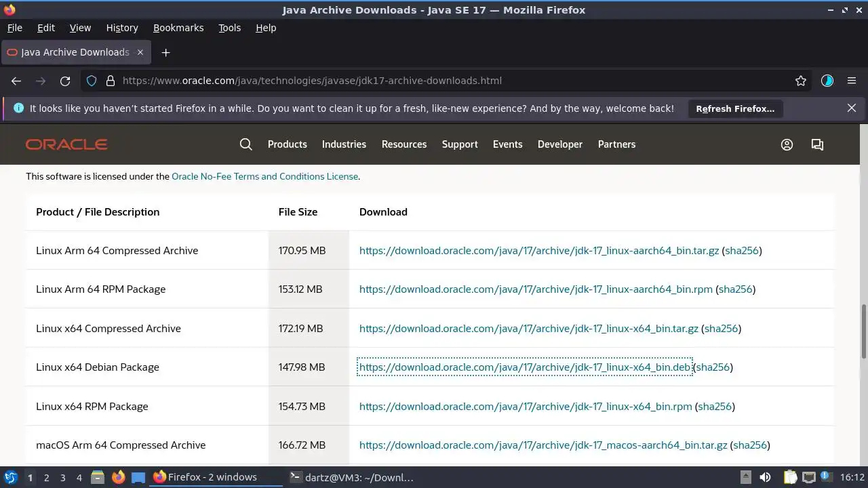Download jdk-17_linux-x64_bin.rpm link
The image size is (868, 488).
click(x=526, y=407)
